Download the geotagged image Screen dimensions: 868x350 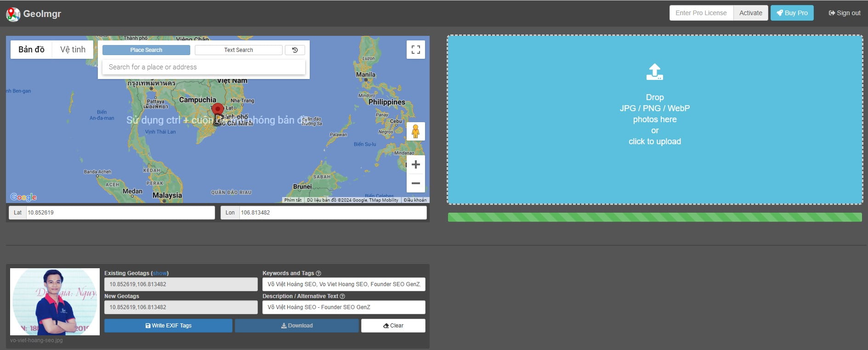click(297, 326)
